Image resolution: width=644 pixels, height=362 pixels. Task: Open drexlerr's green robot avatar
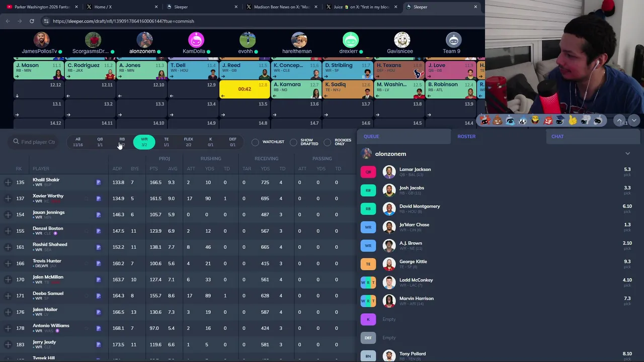click(351, 40)
